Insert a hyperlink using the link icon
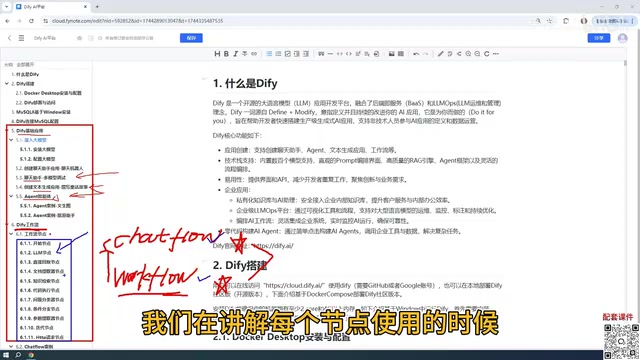The width and height of the screenshot is (640, 360). pos(254,54)
